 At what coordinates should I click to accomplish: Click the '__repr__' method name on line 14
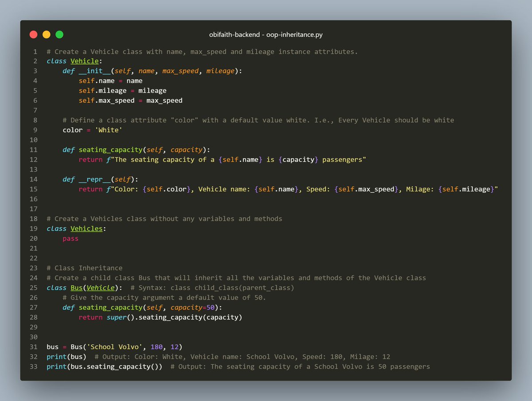(x=94, y=179)
